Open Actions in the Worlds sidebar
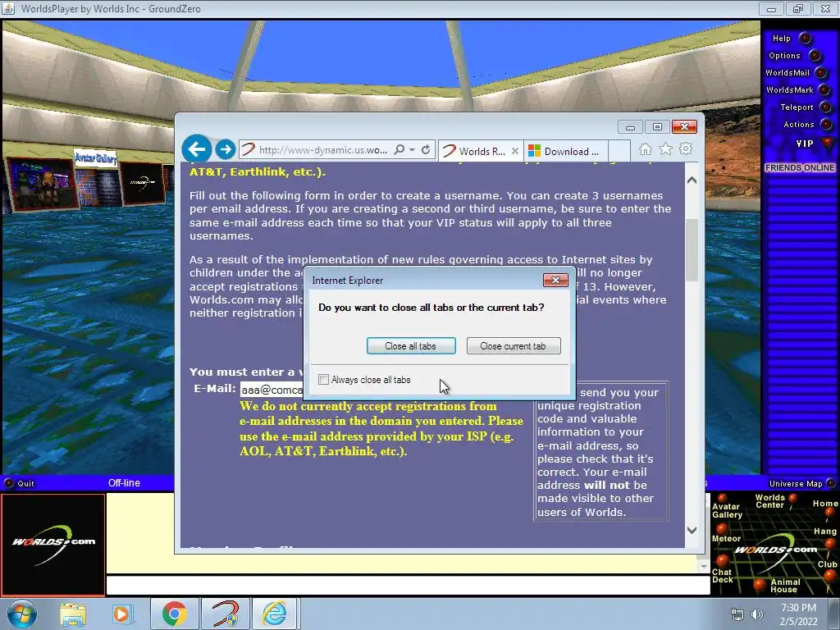 (x=808, y=125)
